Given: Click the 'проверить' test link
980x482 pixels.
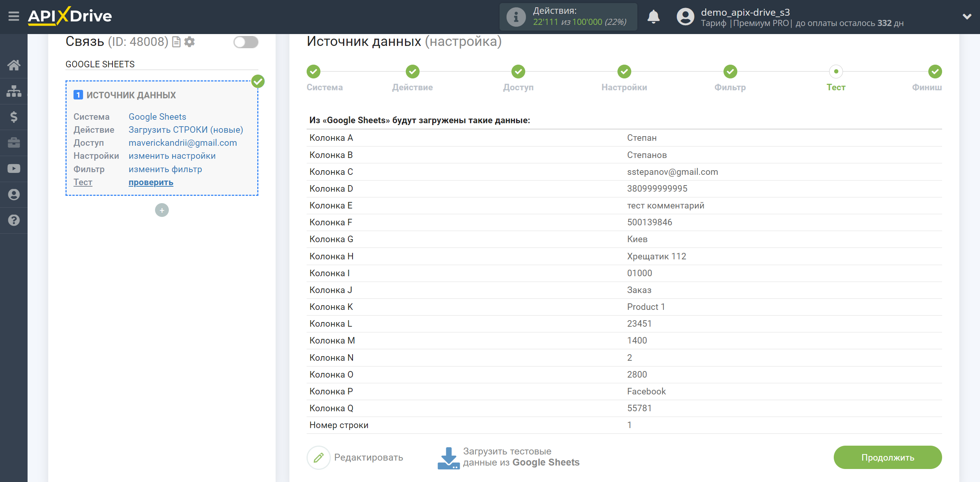Looking at the screenshot, I should tap(151, 182).
